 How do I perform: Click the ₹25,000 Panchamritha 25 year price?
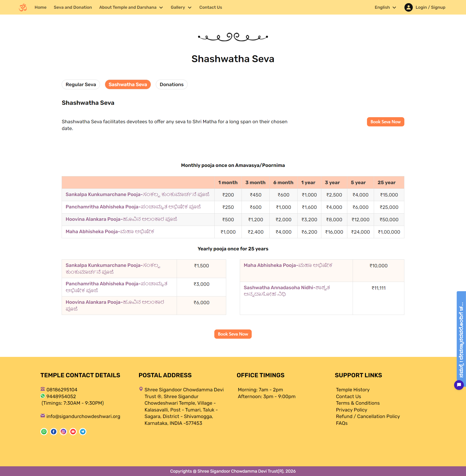pyautogui.click(x=389, y=207)
